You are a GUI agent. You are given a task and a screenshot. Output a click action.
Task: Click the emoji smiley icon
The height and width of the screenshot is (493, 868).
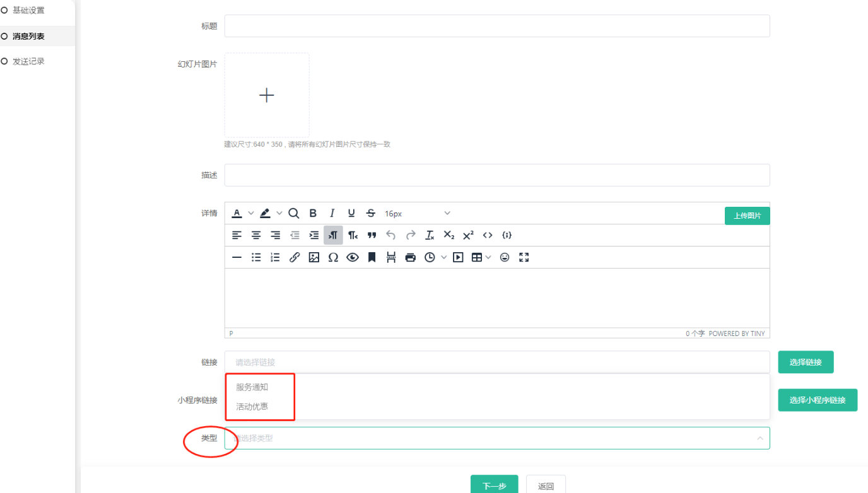pyautogui.click(x=505, y=257)
